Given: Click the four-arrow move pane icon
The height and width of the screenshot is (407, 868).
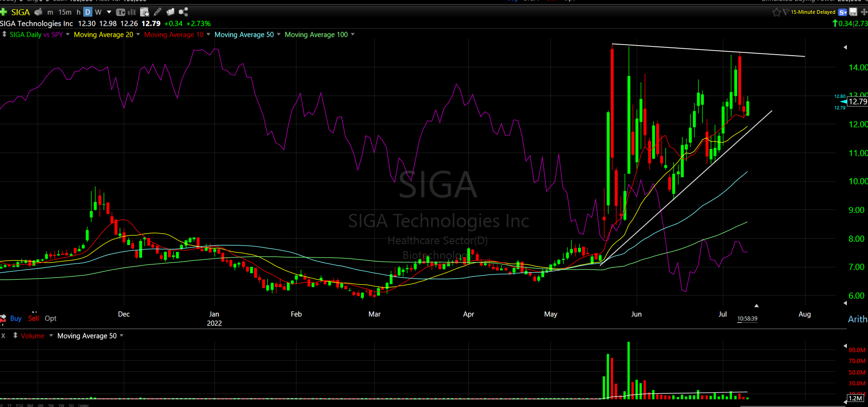Looking at the screenshot, I should click(864, 12).
